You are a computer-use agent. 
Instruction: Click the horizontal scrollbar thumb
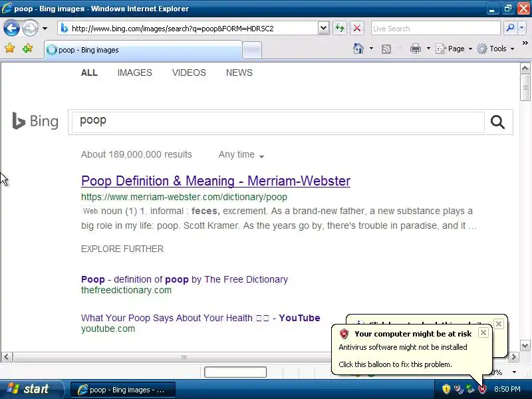(x=184, y=357)
